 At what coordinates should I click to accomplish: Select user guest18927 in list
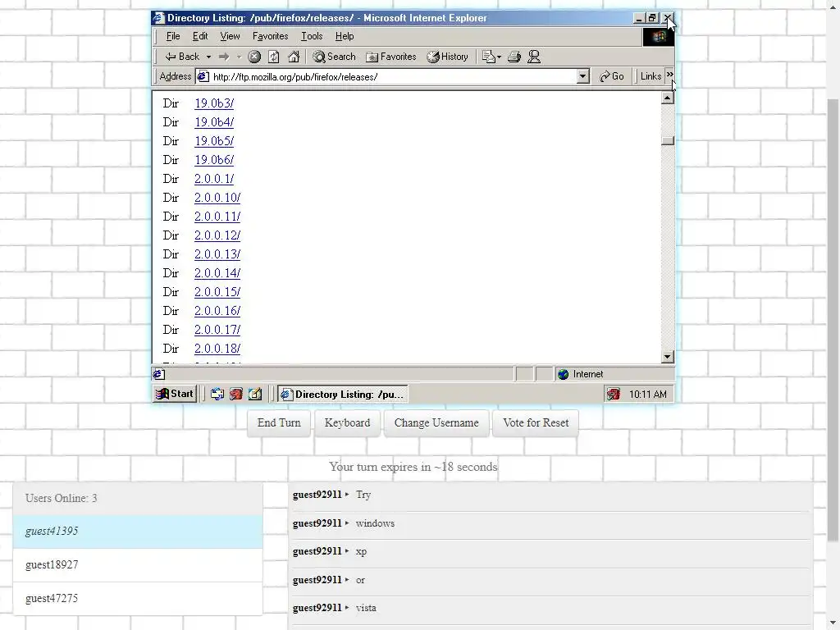138,565
